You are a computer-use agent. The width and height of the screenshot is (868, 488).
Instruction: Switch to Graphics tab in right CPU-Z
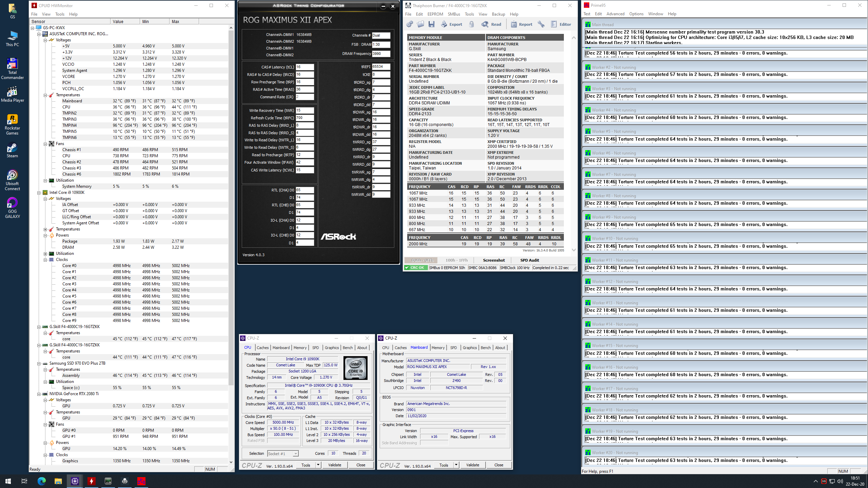pos(470,348)
